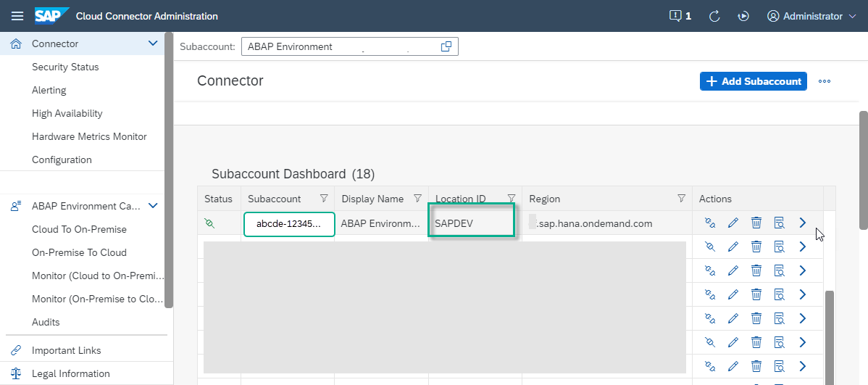This screenshot has height=385, width=868.
Task: Filter the Location ID column
Action: pyautogui.click(x=512, y=199)
